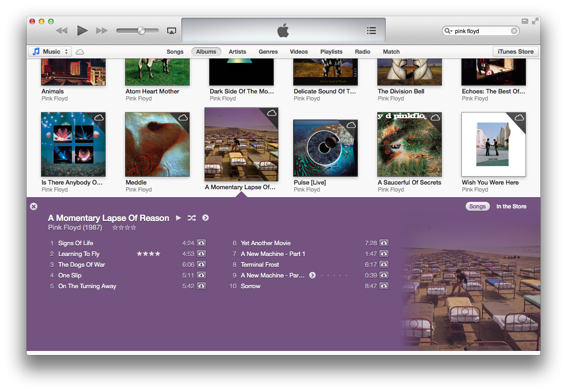
Task: Select the Albums tab
Action: coord(206,52)
